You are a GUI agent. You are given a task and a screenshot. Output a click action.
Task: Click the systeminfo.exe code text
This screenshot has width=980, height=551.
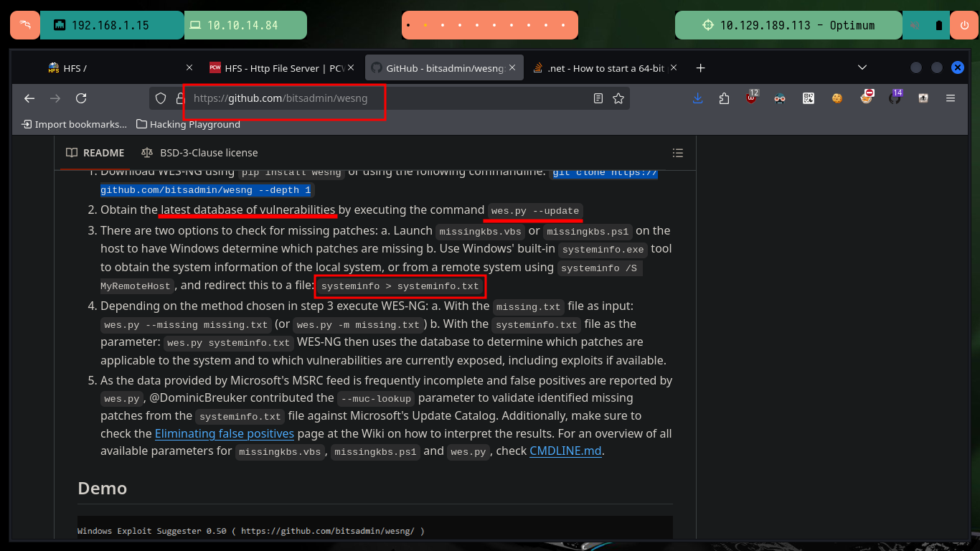pos(603,250)
